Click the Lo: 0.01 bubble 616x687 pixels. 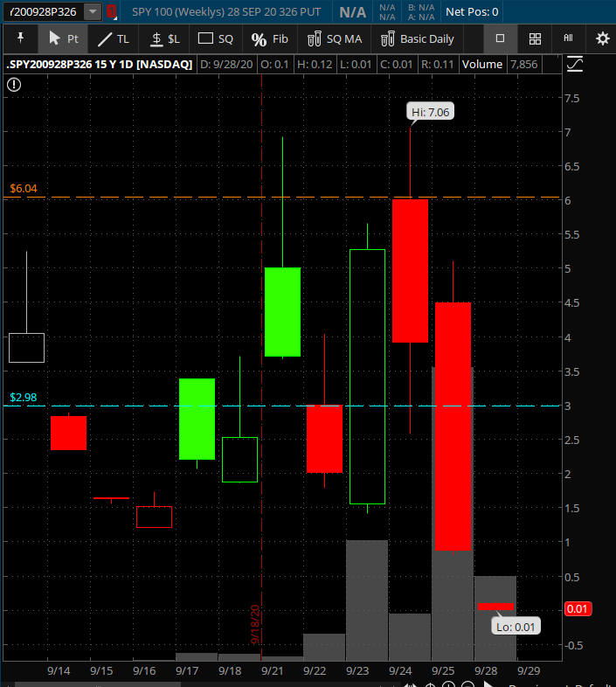(516, 627)
